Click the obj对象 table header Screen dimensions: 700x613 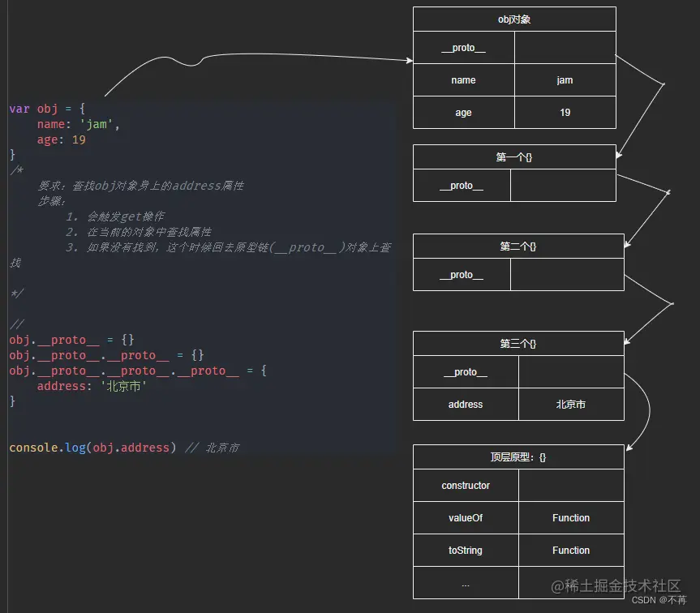(514, 18)
